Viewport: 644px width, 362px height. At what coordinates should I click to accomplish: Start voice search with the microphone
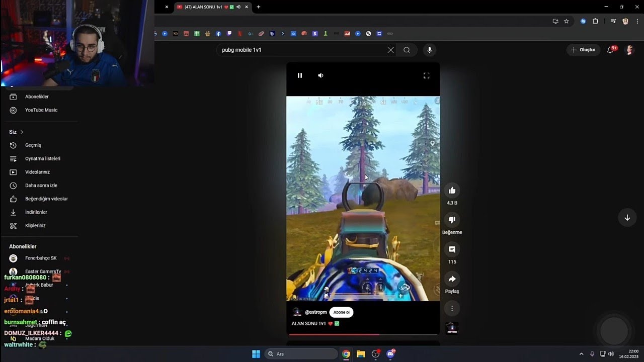click(x=429, y=50)
